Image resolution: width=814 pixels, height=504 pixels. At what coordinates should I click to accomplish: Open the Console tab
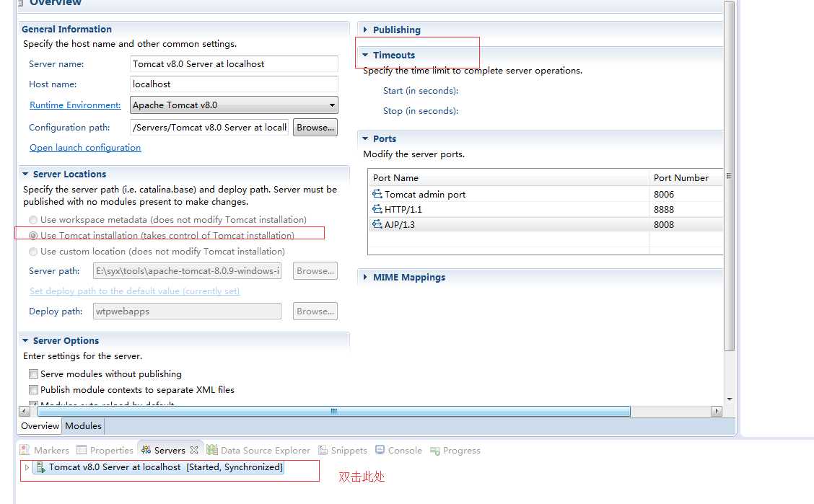pyautogui.click(x=398, y=450)
